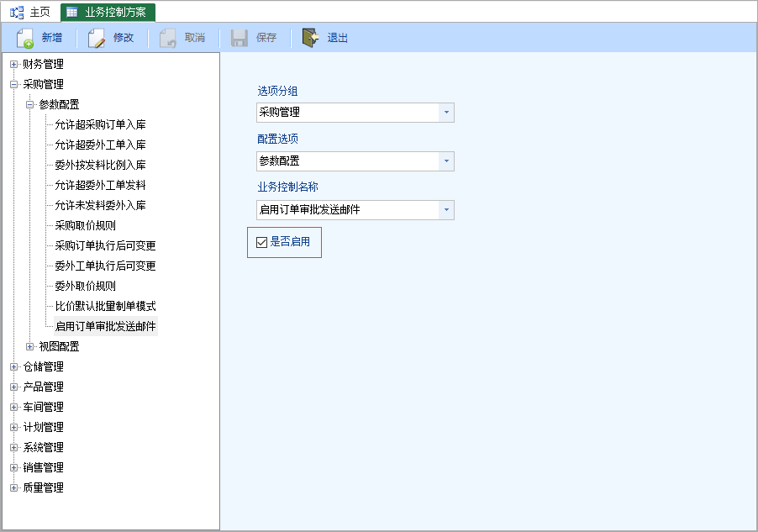Click the 仓储管理 tree label
758x532 pixels.
[x=43, y=367]
